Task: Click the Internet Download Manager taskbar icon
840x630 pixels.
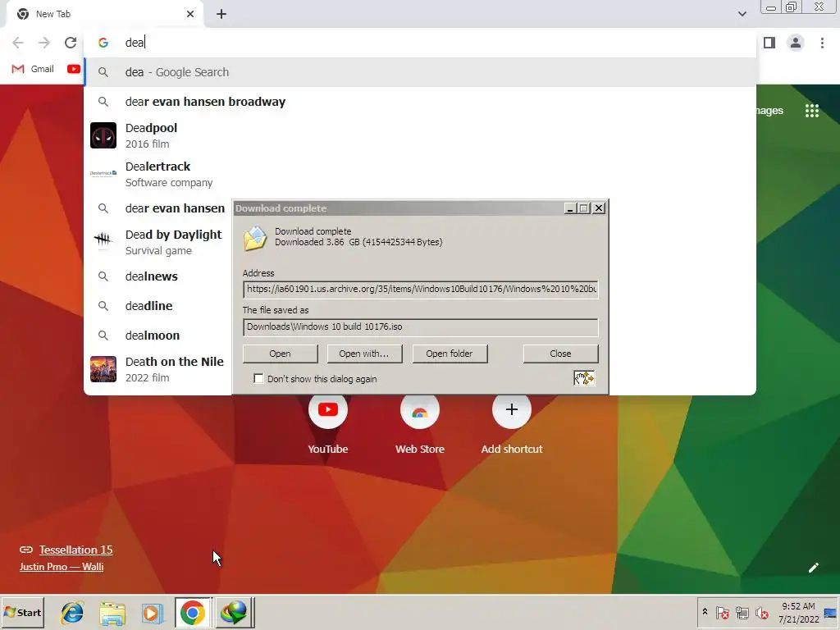Action: (x=235, y=613)
